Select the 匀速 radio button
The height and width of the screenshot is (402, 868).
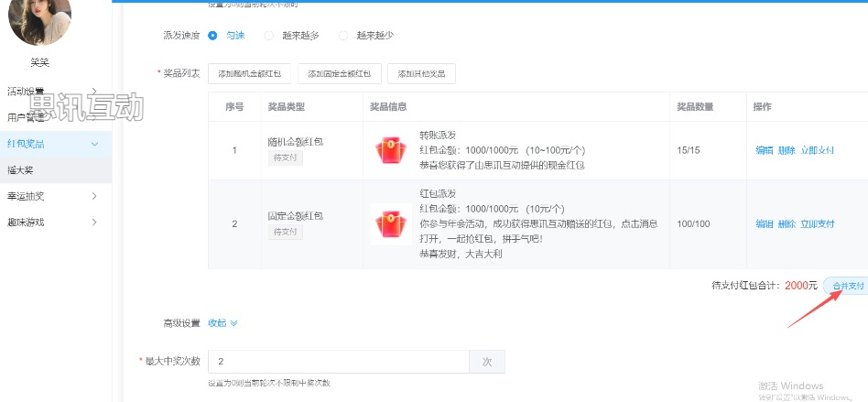[212, 36]
